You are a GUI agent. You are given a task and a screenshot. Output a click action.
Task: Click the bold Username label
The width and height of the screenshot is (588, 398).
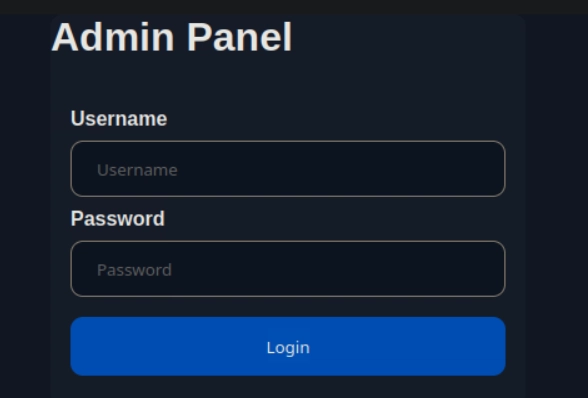(x=119, y=119)
